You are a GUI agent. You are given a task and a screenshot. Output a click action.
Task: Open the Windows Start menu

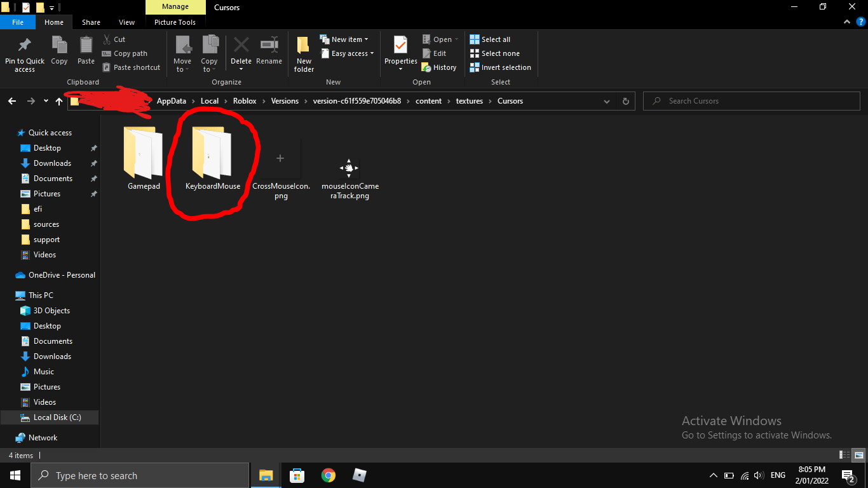point(15,475)
